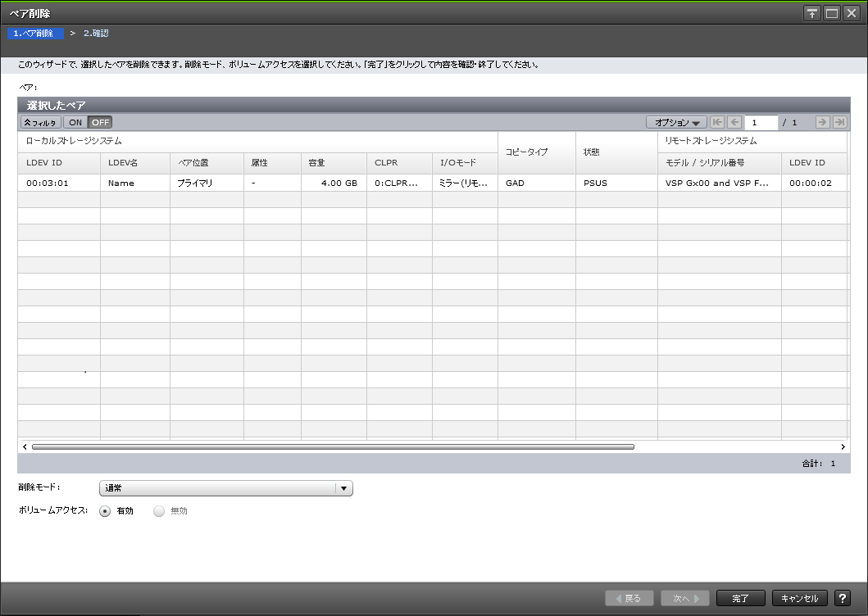Sort by 属性 column header
Viewport: 868px width, 616px height.
[x=272, y=163]
